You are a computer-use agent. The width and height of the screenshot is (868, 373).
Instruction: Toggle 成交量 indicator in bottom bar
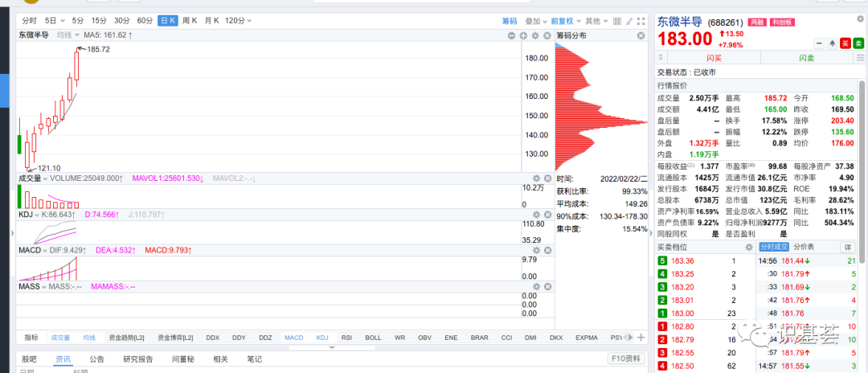pyautogui.click(x=60, y=337)
